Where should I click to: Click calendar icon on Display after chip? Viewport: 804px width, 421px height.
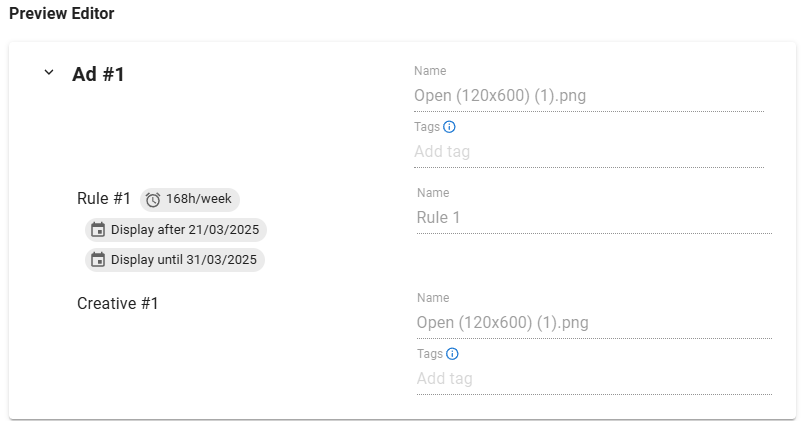pyautogui.click(x=98, y=230)
